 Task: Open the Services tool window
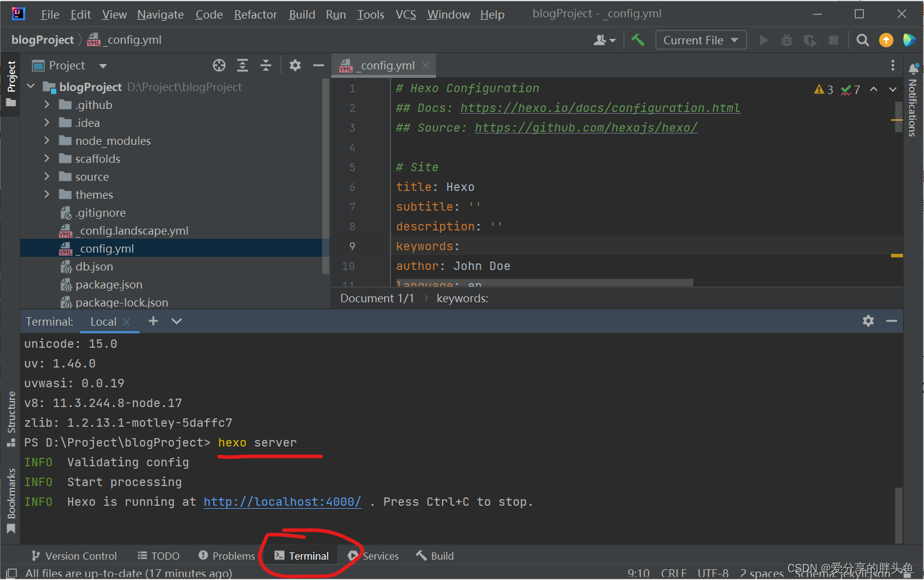374,556
